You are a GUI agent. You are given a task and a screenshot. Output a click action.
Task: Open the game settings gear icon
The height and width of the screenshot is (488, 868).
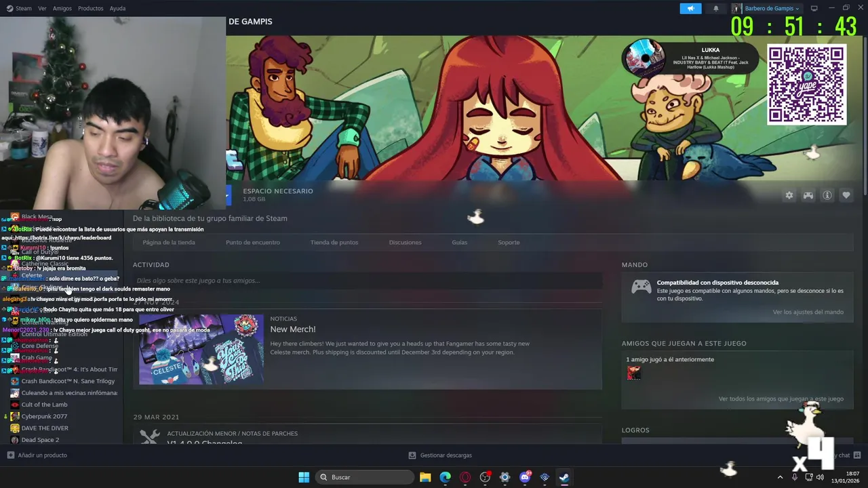tap(789, 195)
